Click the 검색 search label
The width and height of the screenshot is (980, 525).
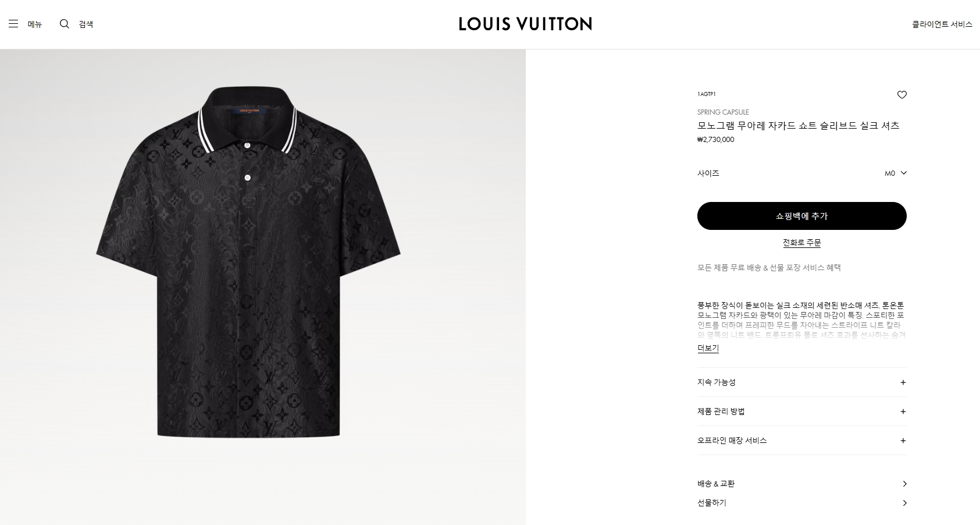86,24
